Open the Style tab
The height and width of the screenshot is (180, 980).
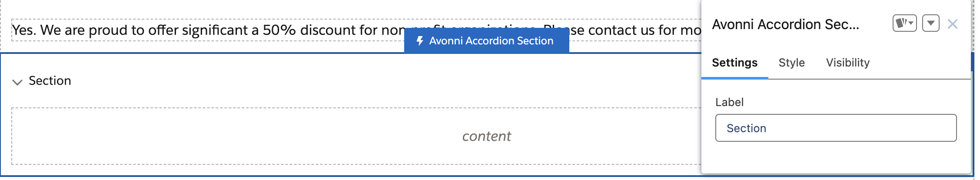click(x=791, y=63)
